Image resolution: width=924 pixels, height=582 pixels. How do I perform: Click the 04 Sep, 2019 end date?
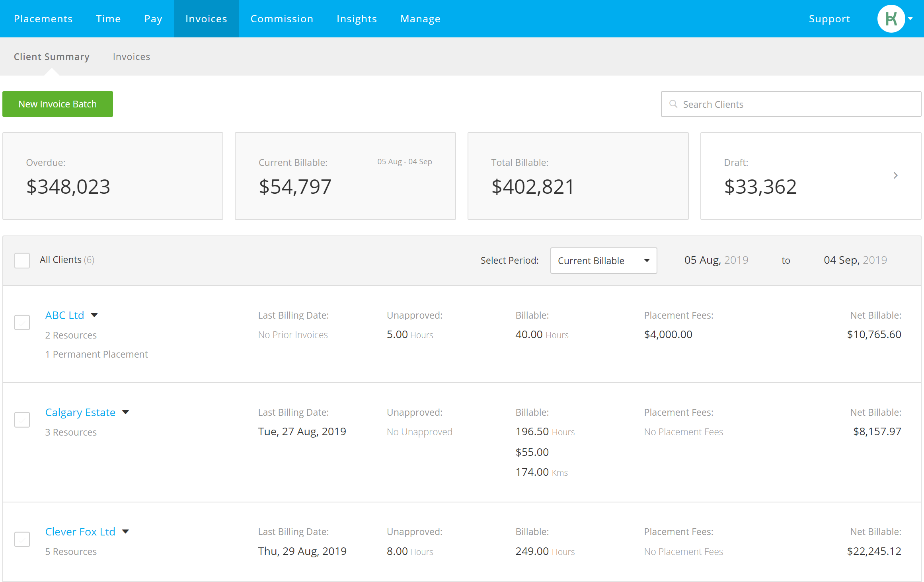click(855, 260)
